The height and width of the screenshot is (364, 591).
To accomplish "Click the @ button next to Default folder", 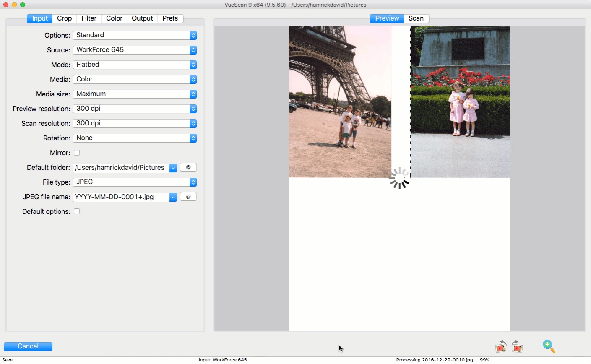I will click(x=188, y=167).
